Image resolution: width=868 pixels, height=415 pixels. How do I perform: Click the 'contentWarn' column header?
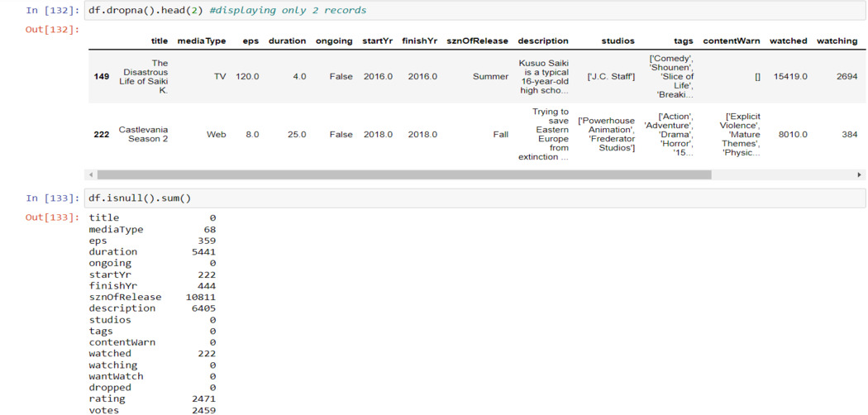click(x=731, y=41)
